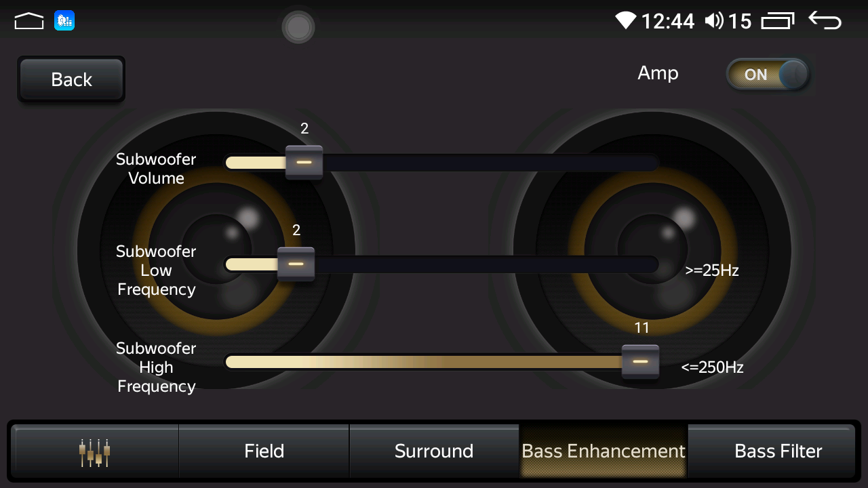The height and width of the screenshot is (488, 868).
Task: Click the Subwoofer Volume slider handle
Action: coord(304,163)
